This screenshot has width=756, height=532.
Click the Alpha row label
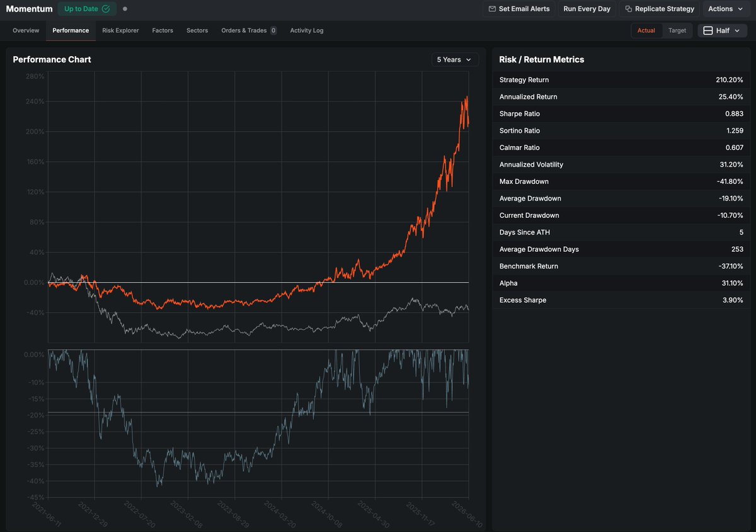point(508,284)
